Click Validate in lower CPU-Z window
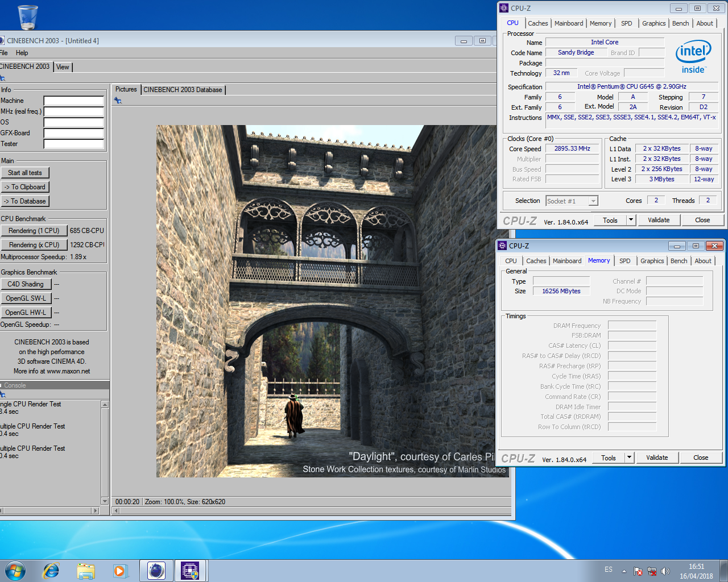The width and height of the screenshot is (728, 582). click(x=657, y=458)
